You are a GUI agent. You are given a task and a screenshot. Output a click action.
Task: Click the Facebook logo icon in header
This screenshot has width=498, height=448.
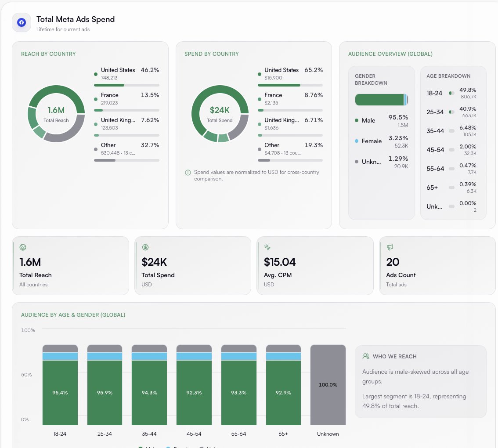pyautogui.click(x=22, y=22)
